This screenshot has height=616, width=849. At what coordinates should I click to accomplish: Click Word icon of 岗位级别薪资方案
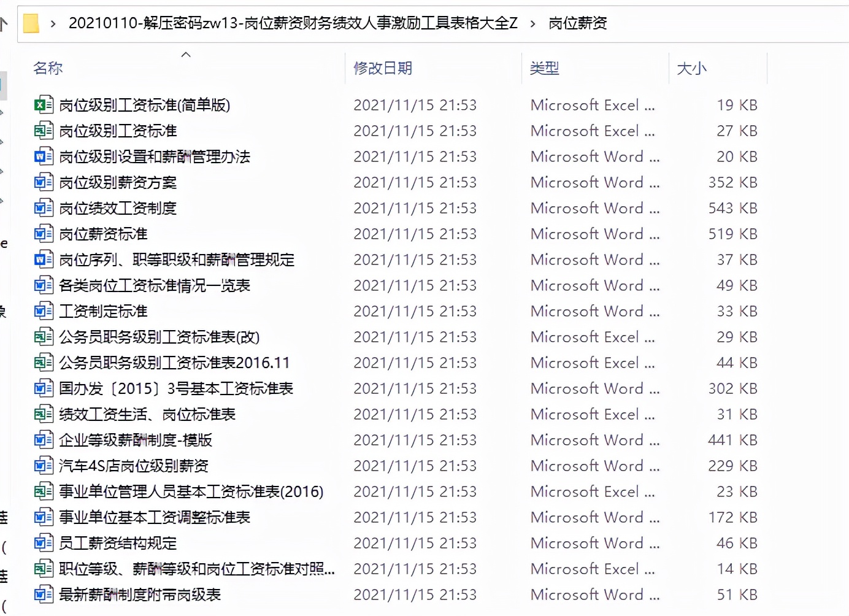click(44, 182)
